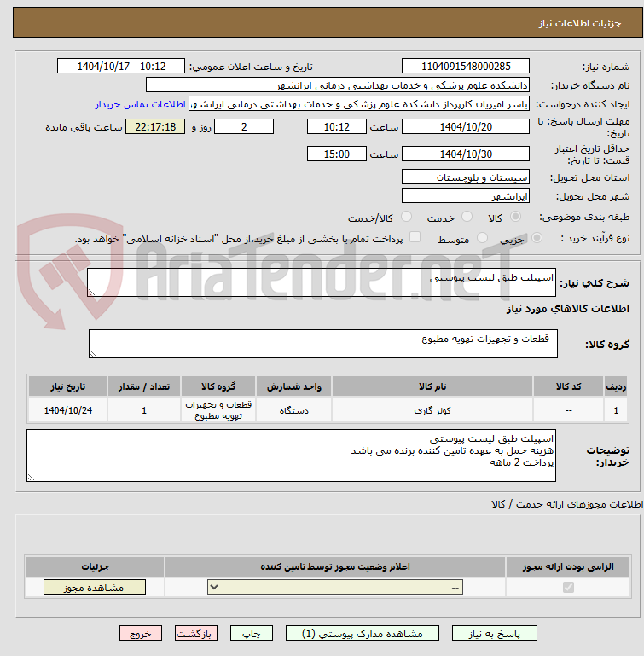Click the توضیحات خریدار text area

click(x=291, y=456)
